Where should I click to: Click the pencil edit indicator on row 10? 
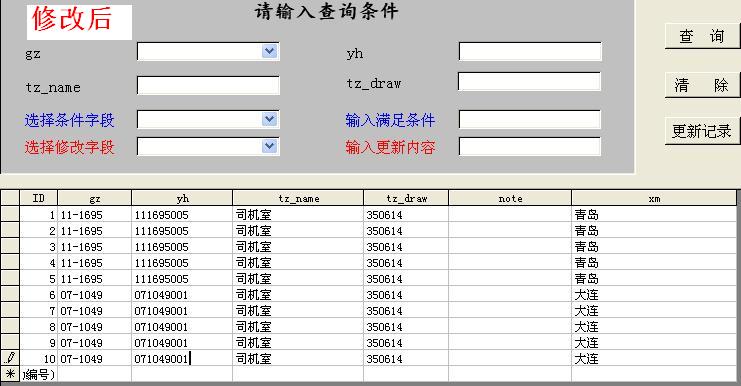coord(10,358)
